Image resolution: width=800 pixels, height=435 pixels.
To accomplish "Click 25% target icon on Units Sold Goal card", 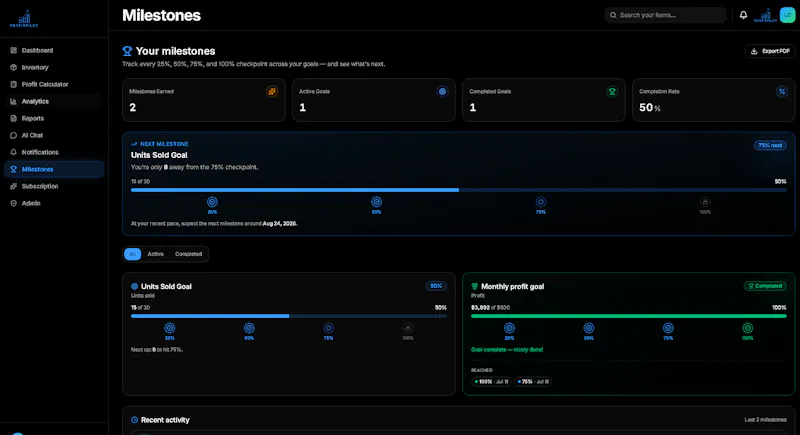I will [170, 328].
